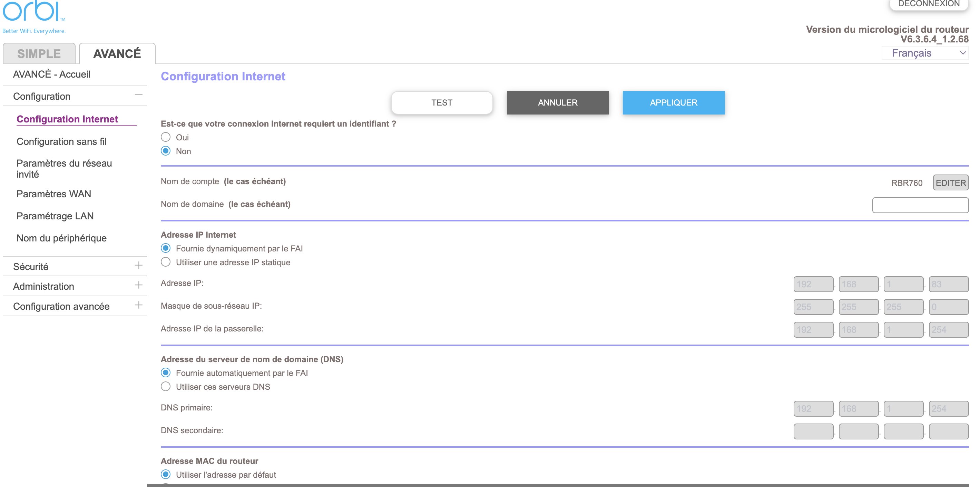Click EDITER next to RBR760

[951, 183]
